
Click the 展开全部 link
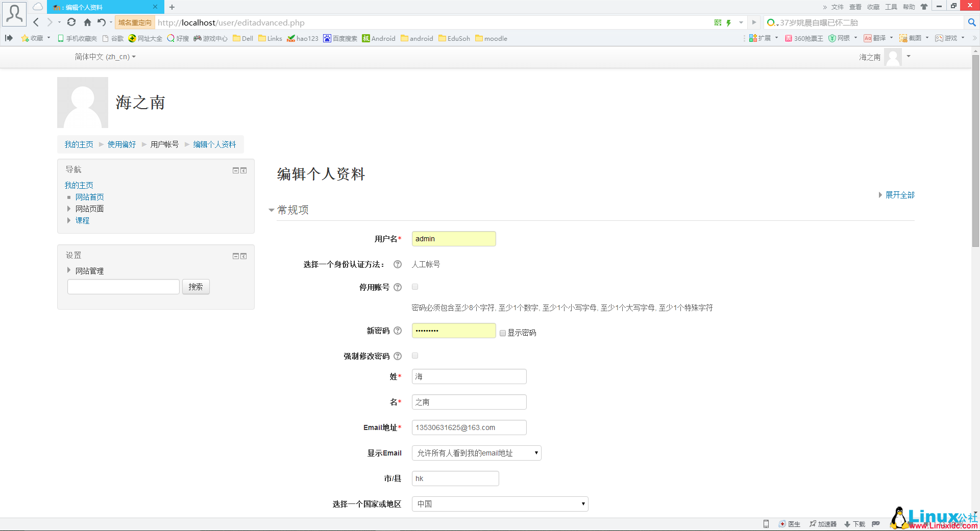pos(899,194)
